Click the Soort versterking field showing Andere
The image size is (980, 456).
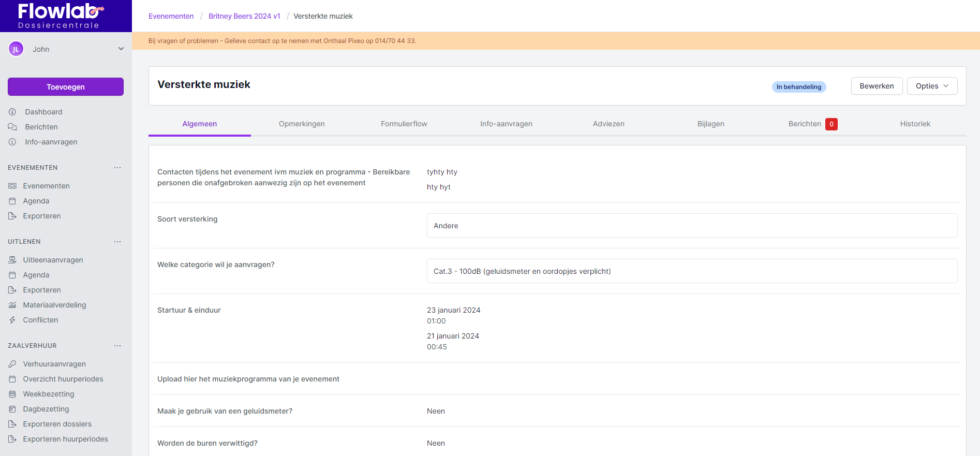point(692,226)
